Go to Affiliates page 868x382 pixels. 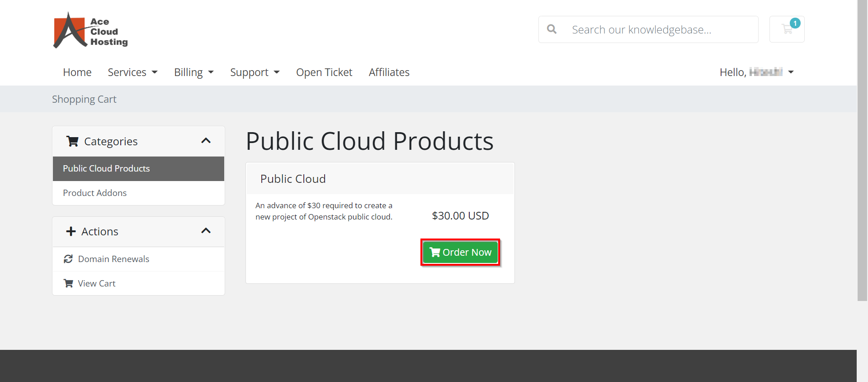(x=389, y=72)
